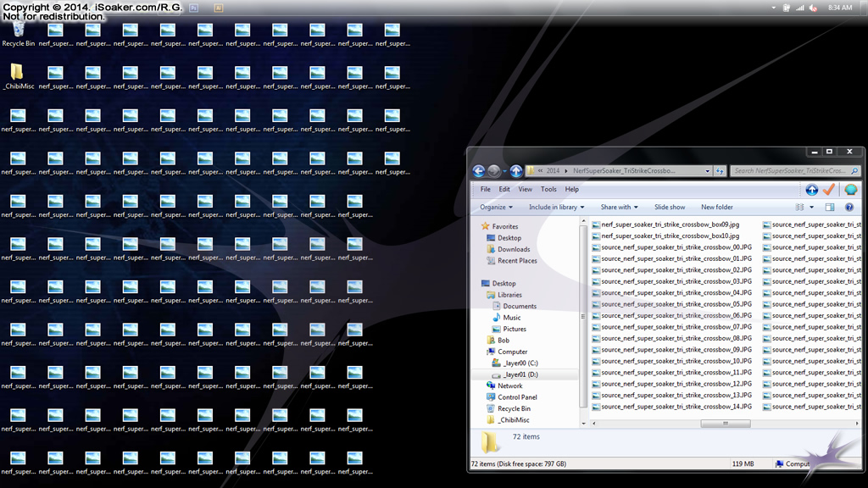Click the Change your view icon
This screenshot has height=488, width=868.
pos(800,207)
